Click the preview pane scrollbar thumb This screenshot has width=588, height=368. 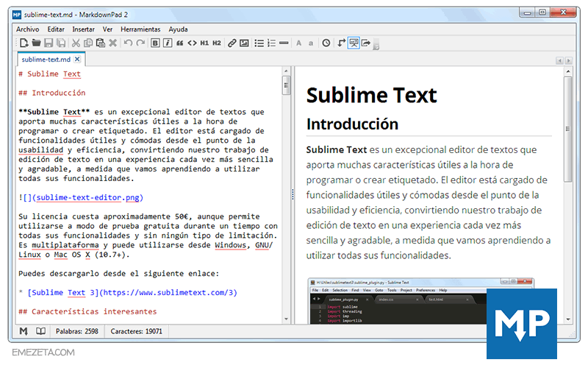[568, 130]
